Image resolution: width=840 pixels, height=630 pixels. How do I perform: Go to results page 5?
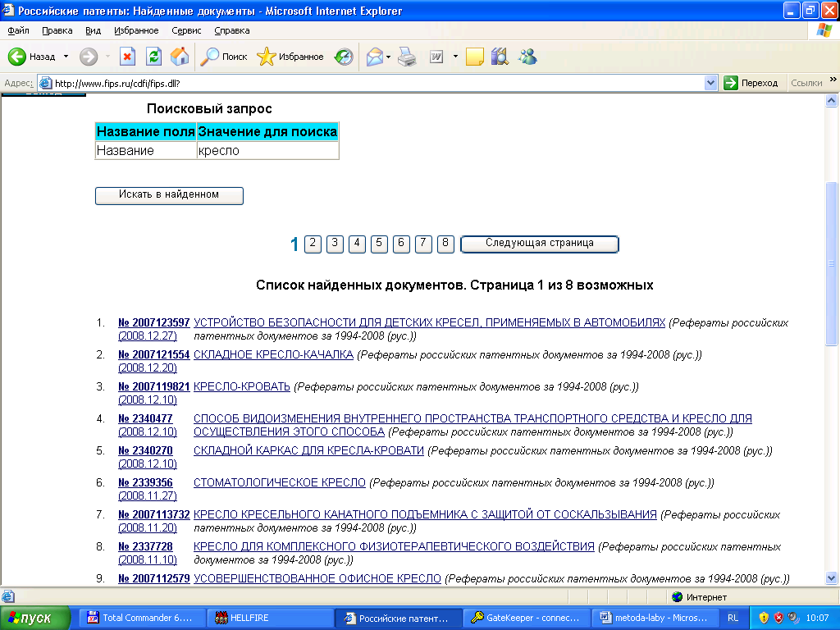[379, 244]
